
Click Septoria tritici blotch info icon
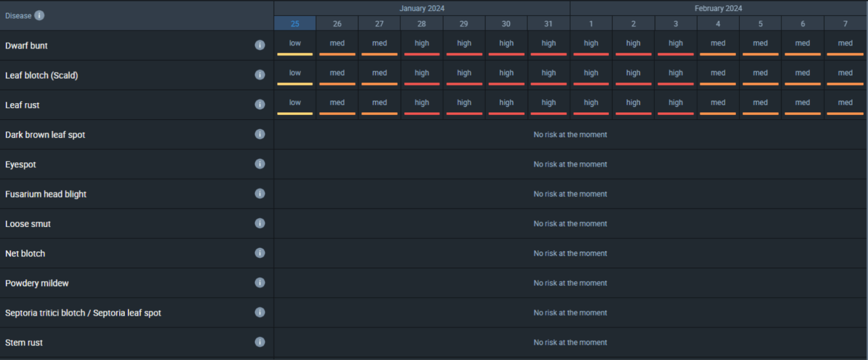coord(260,313)
